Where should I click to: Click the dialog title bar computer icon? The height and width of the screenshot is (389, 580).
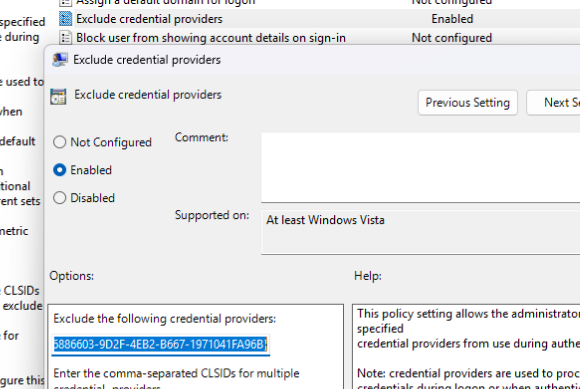(x=60, y=60)
